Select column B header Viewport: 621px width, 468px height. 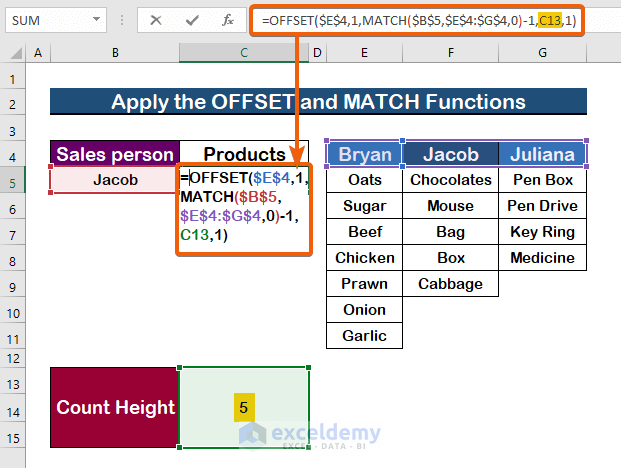tap(115, 53)
